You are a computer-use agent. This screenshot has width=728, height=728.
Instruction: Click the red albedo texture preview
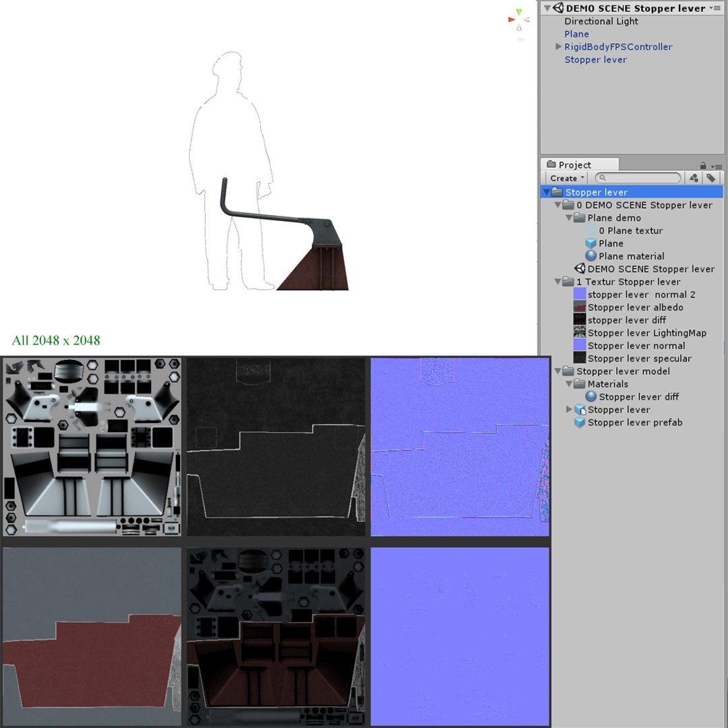click(92, 636)
